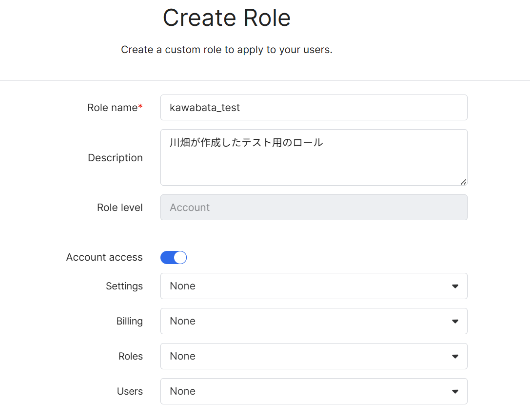
Task: Click the Role name input field
Action: (x=314, y=108)
